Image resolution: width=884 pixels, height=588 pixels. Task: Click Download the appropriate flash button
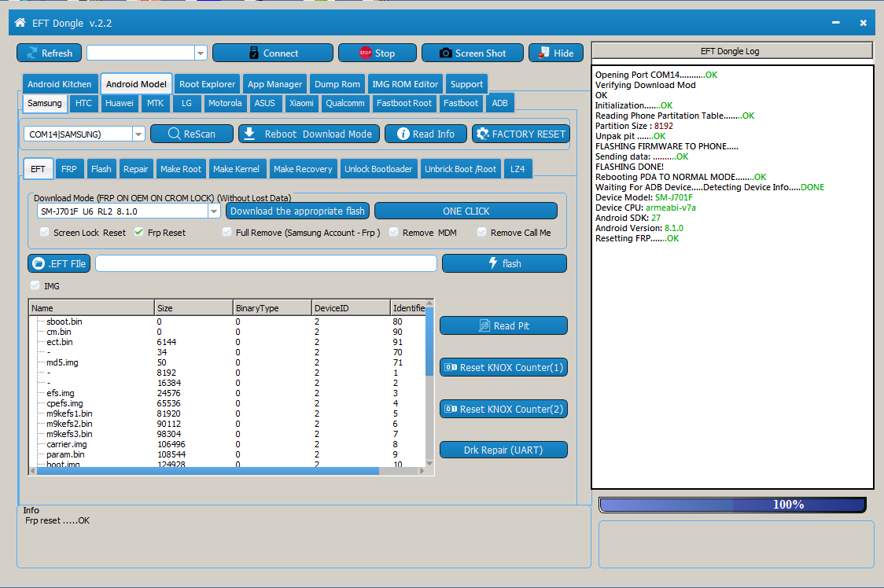click(297, 211)
